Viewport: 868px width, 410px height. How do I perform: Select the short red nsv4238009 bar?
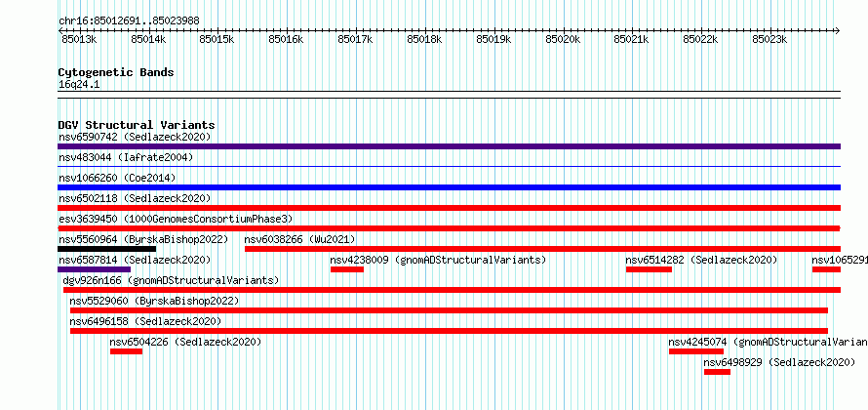click(347, 269)
